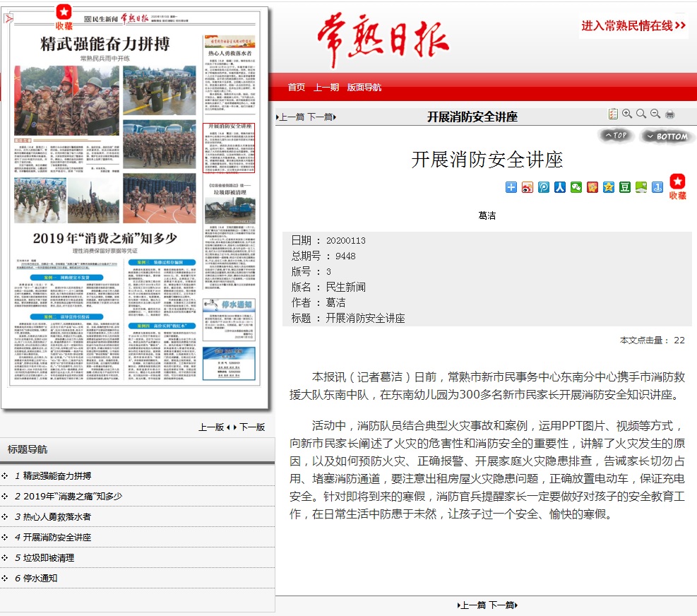Go to 上一篇 at the article bottom
Screen dimensions: 697x616
(472, 605)
